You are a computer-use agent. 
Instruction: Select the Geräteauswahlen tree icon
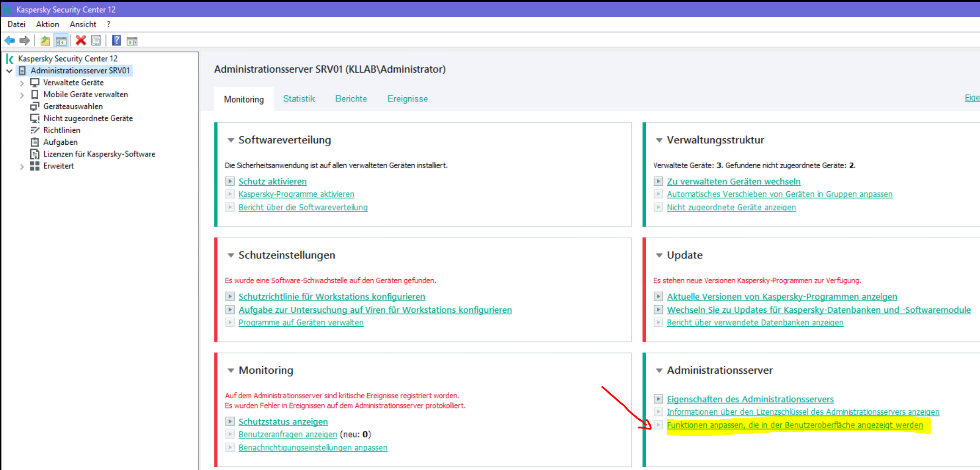tap(34, 107)
